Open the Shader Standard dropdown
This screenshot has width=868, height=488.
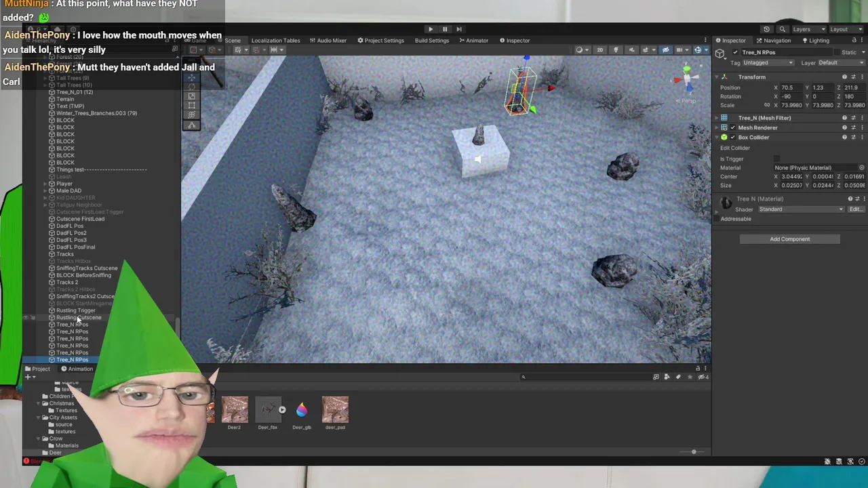[801, 209]
